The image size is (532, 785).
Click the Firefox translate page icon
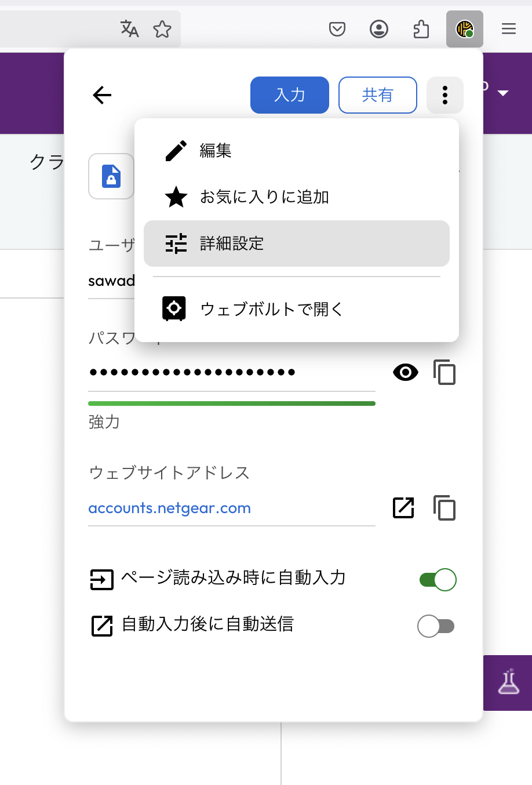click(x=129, y=29)
